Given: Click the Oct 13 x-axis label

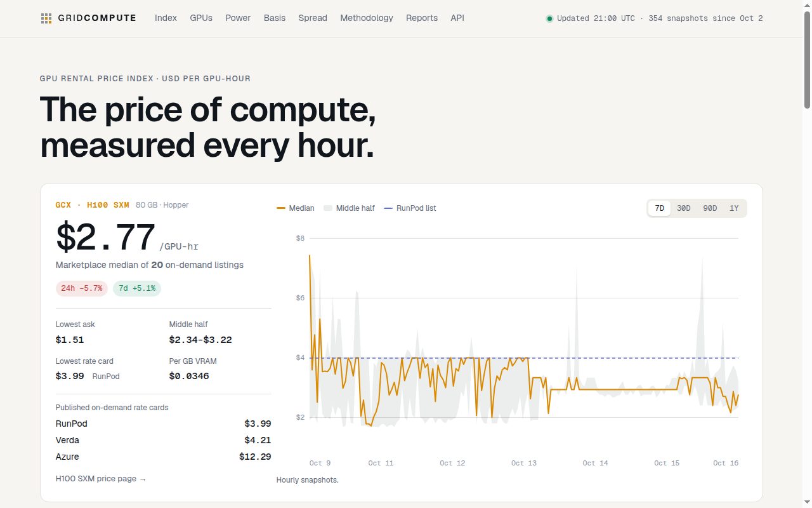Looking at the screenshot, I should [524, 463].
